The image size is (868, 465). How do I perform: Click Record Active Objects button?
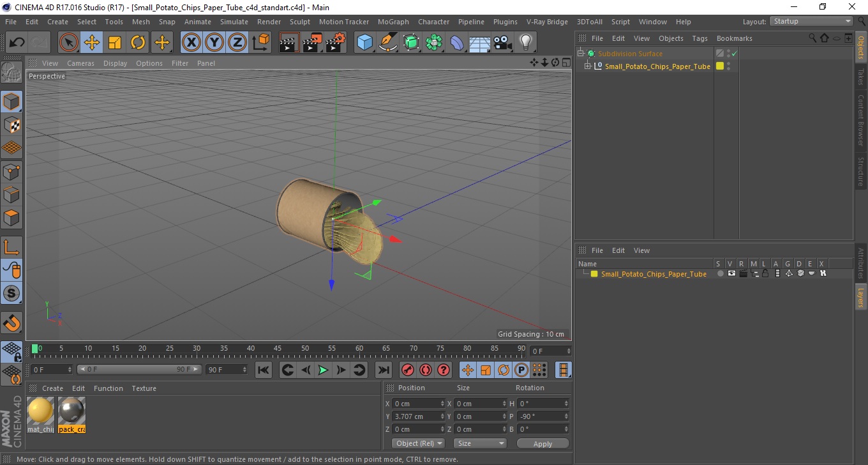407,370
